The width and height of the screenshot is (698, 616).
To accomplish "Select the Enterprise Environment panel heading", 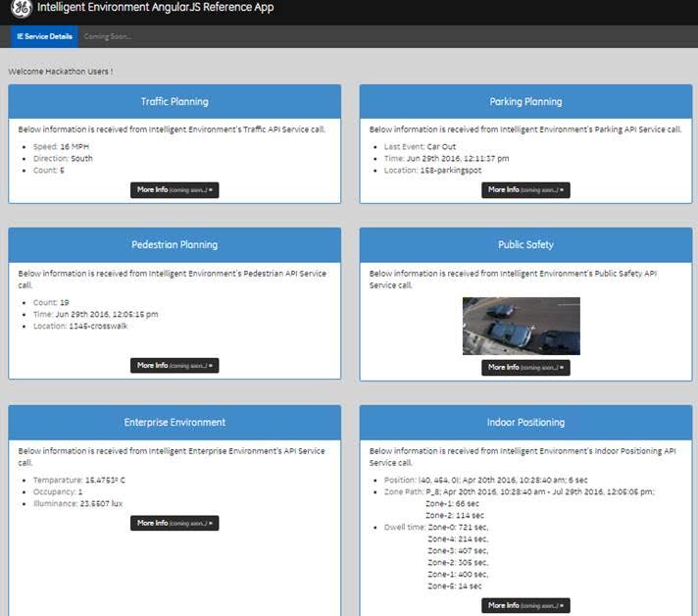I will click(174, 422).
